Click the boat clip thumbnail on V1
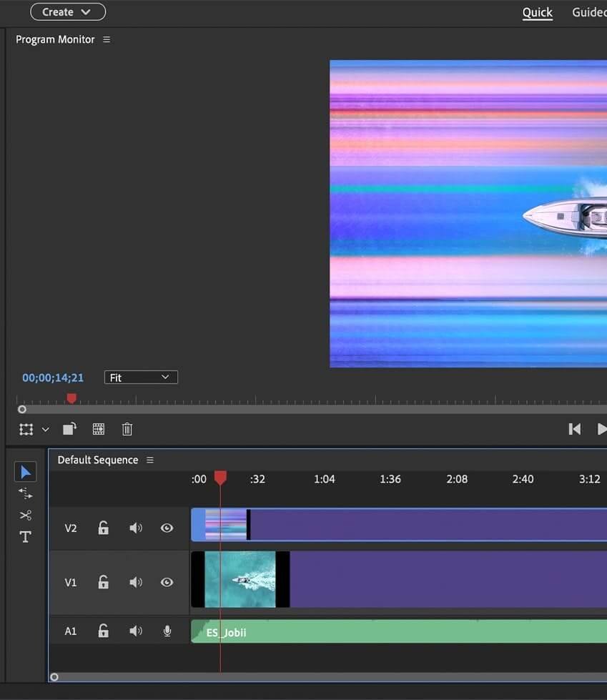Viewport: 607px width, 700px height. (x=240, y=579)
